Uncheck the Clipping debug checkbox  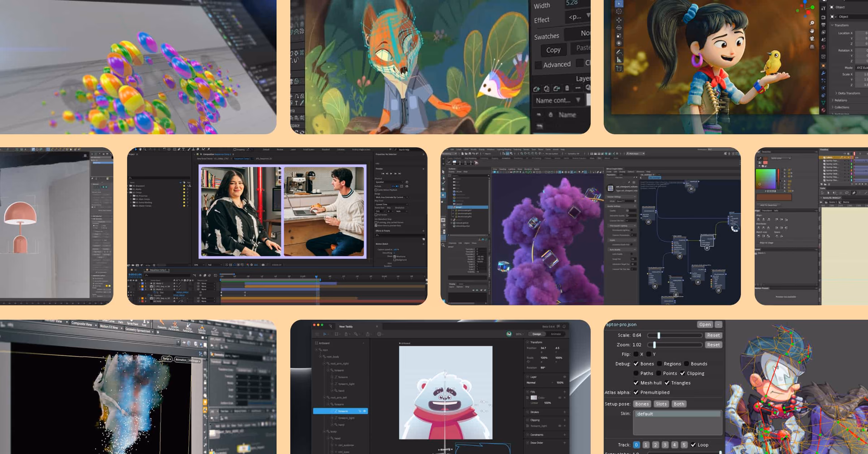tap(683, 373)
